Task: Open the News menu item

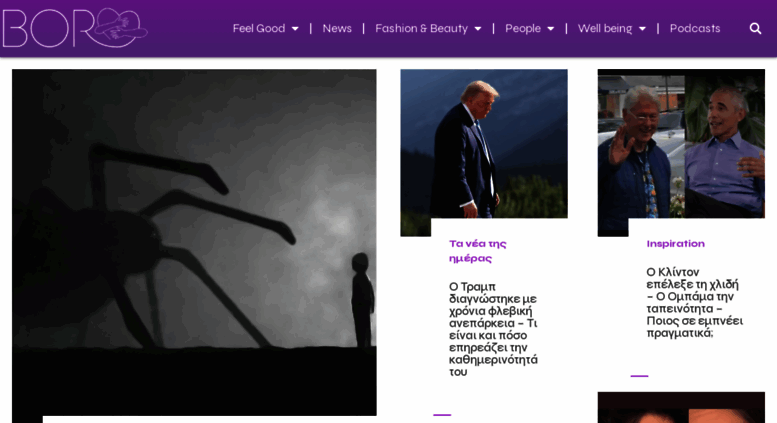Action: 337,29
